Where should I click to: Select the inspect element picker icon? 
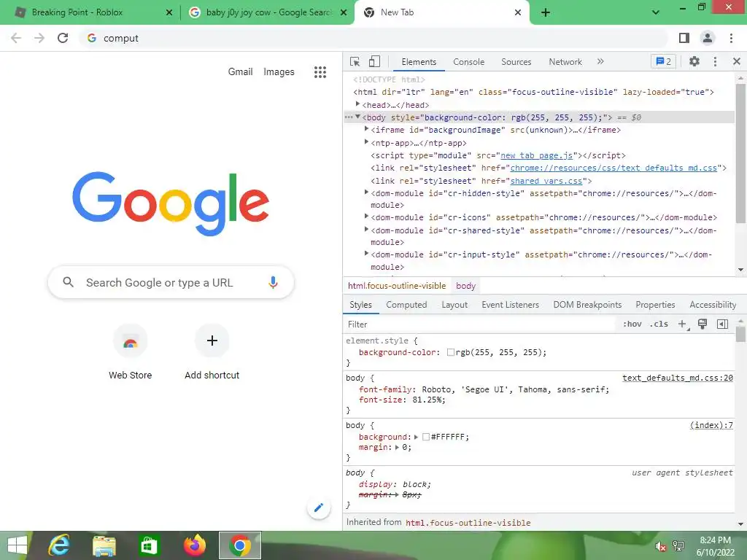pyautogui.click(x=355, y=62)
